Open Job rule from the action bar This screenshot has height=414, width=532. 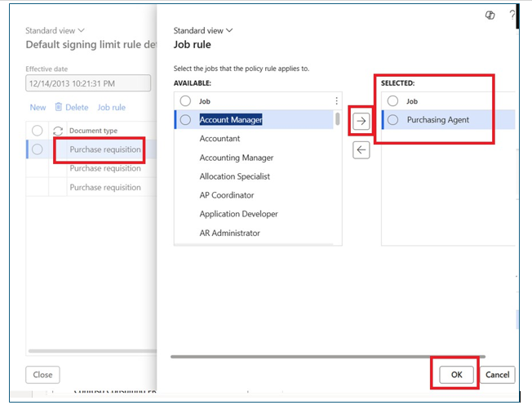112,107
